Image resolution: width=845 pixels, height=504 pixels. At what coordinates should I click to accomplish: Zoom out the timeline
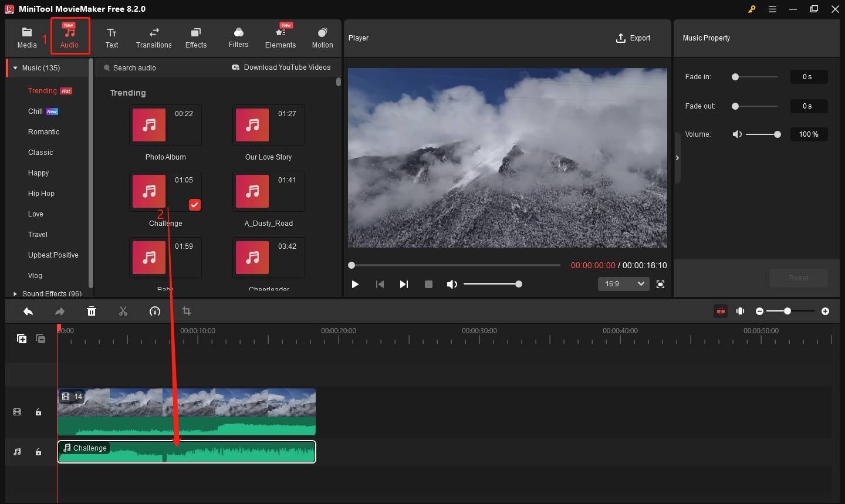(760, 311)
